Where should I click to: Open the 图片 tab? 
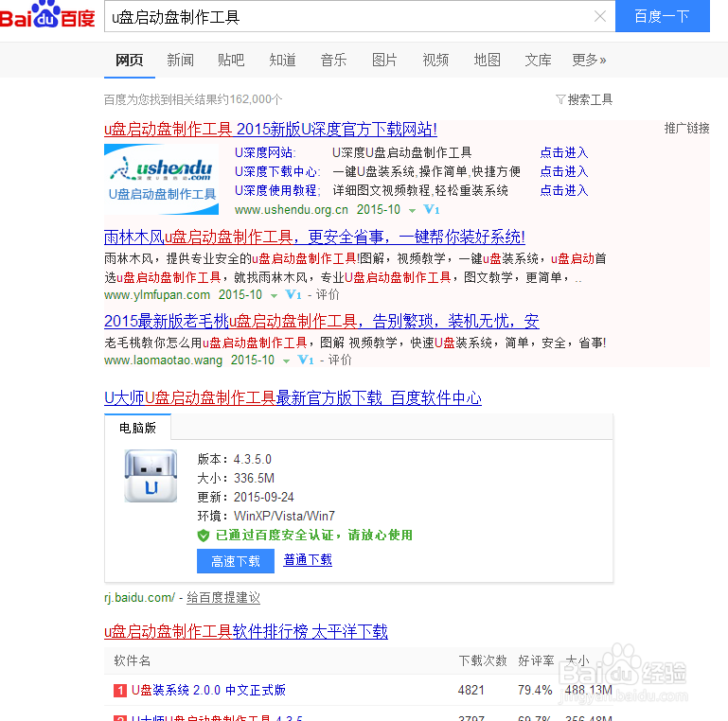[384, 60]
